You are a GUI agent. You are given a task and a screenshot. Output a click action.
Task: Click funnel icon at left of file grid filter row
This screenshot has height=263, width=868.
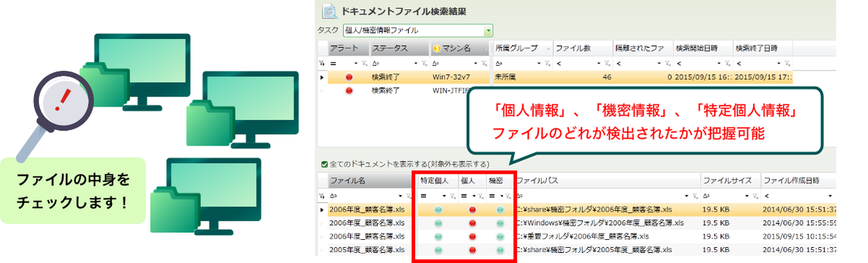[x=322, y=196]
